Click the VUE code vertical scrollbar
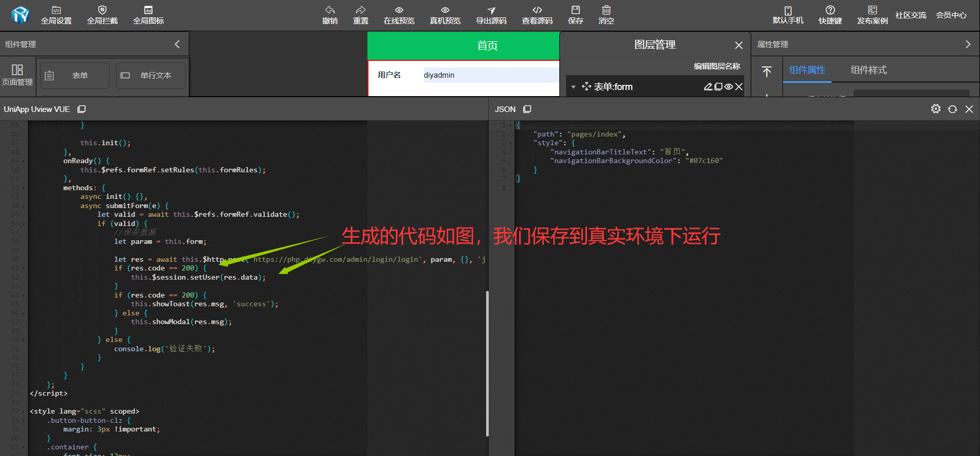Image resolution: width=980 pixels, height=456 pixels. click(487, 363)
